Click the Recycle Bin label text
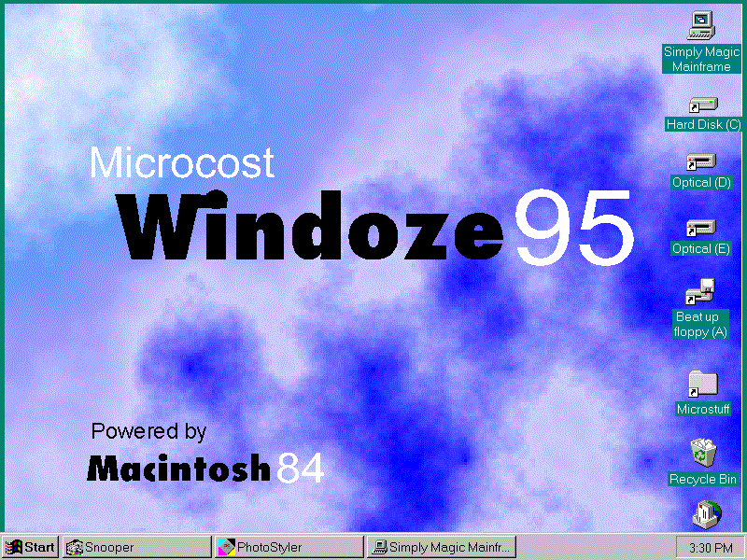Image resolution: width=747 pixels, height=560 pixels. [x=703, y=479]
